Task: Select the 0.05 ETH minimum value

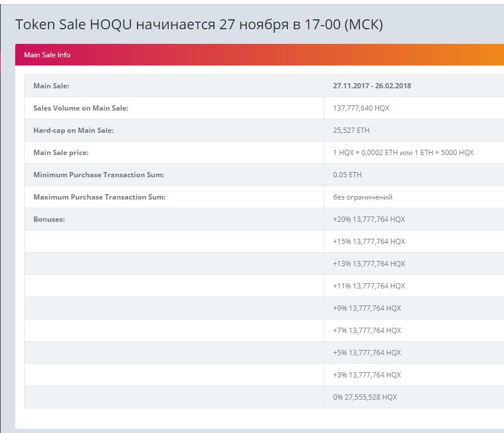Action: coord(347,175)
